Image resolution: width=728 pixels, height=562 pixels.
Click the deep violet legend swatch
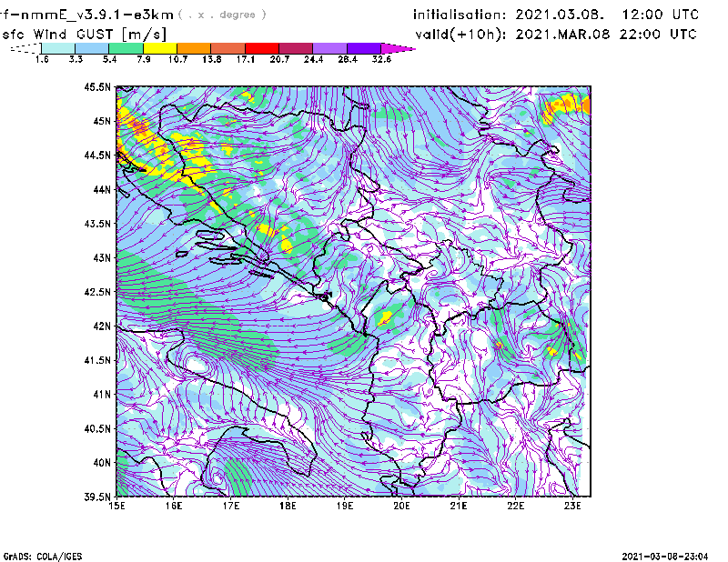[x=364, y=48]
